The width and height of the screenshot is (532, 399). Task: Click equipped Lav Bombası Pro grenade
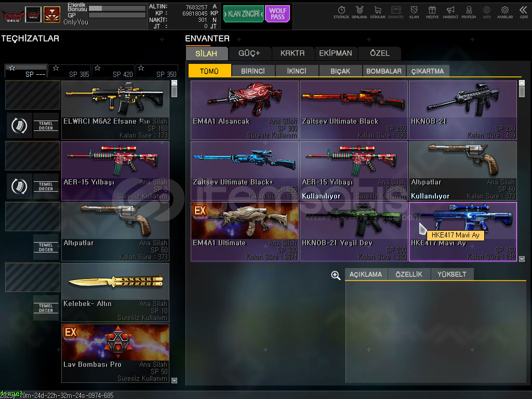coord(115,353)
